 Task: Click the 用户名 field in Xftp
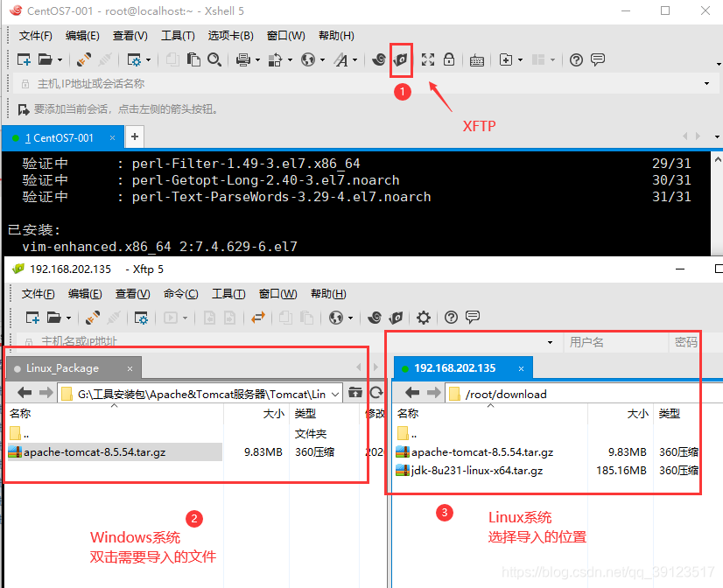(615, 342)
